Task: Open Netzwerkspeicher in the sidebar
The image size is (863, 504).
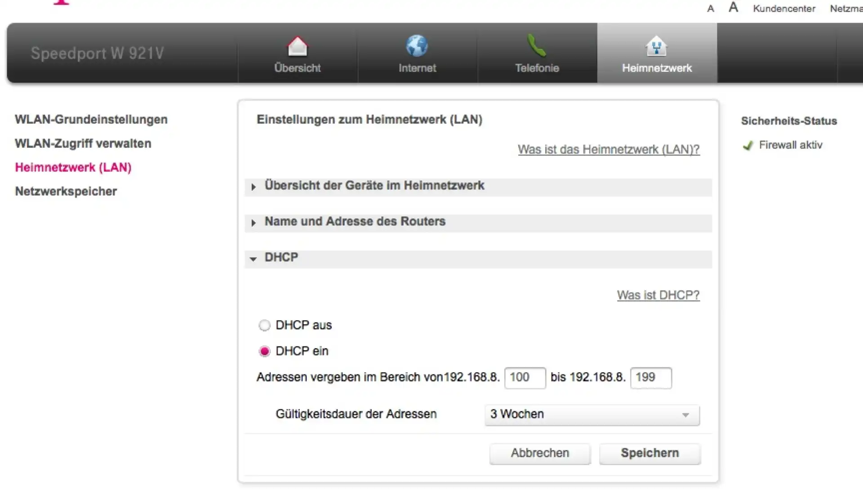Action: [66, 191]
